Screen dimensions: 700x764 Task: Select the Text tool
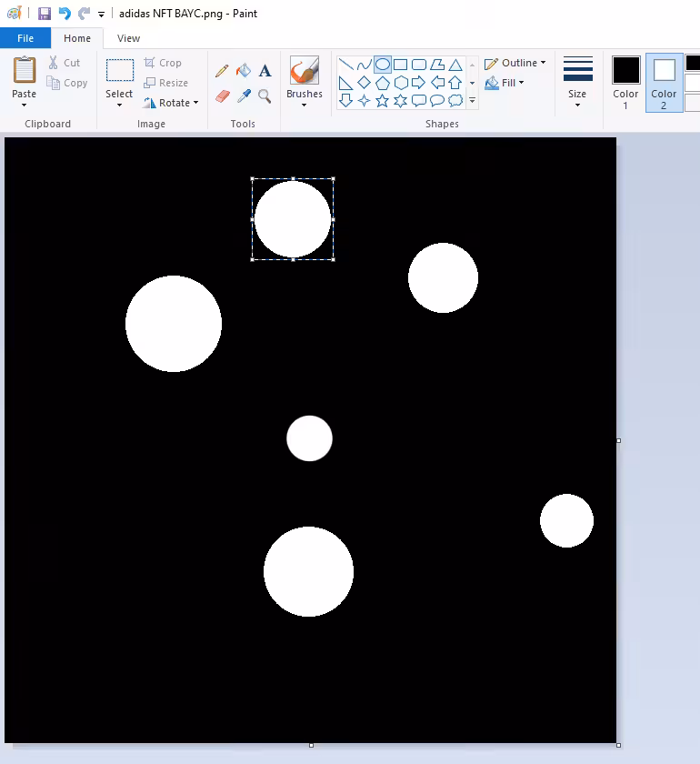[x=265, y=71]
